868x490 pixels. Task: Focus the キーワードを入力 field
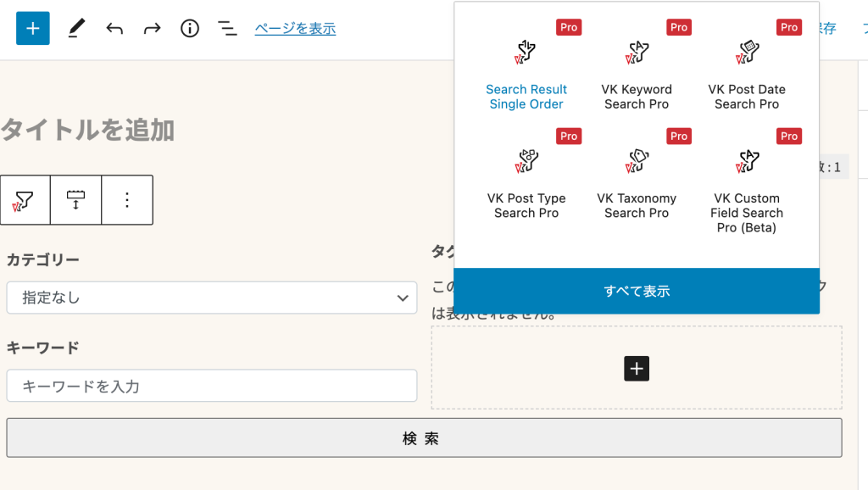(x=211, y=386)
